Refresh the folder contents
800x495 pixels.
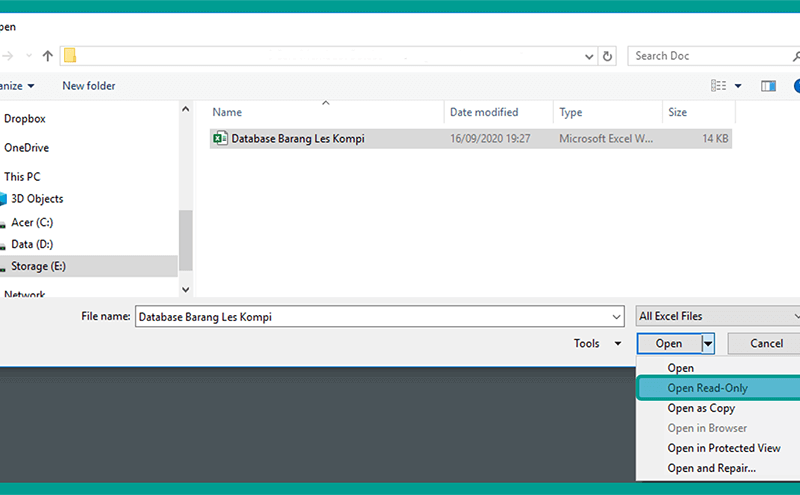click(x=607, y=56)
